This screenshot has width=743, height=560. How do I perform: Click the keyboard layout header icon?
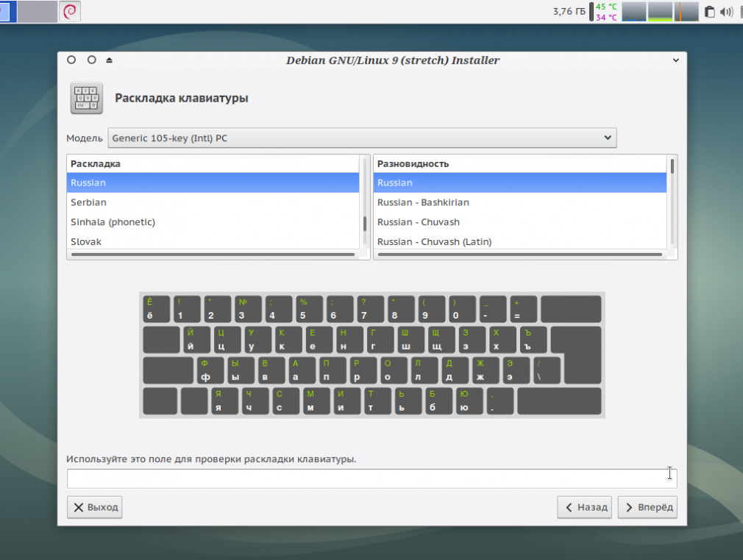[87, 98]
